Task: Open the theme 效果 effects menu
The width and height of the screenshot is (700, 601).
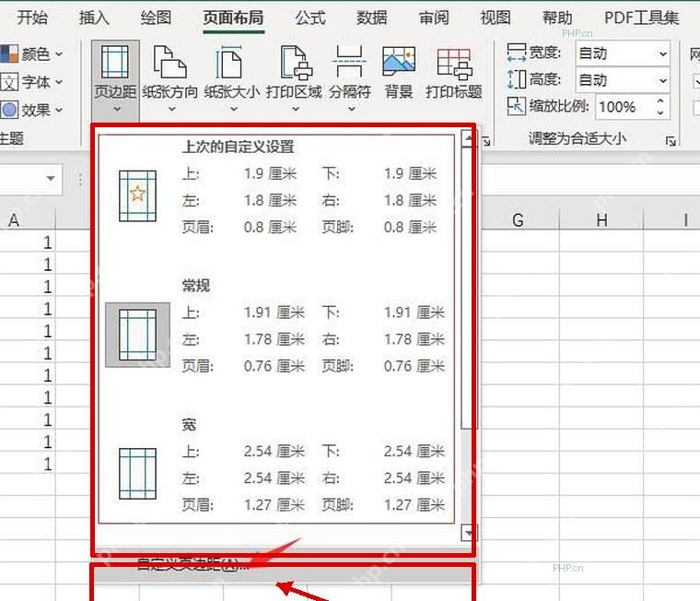Action: (x=31, y=110)
